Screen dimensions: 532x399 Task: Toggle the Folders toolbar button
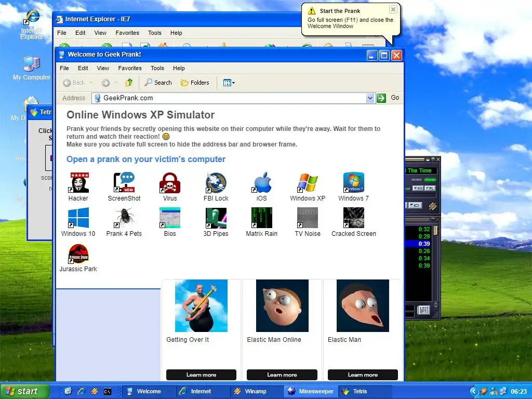pyautogui.click(x=195, y=83)
